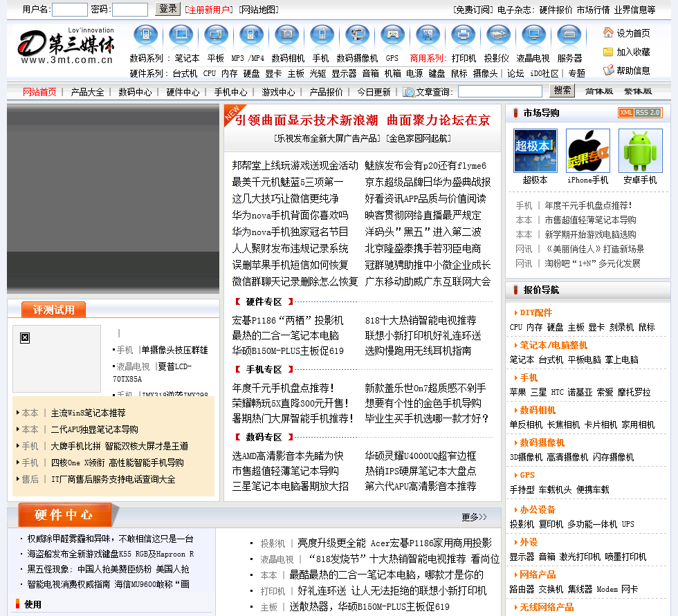
Task: Click the MP3 player icon above MP3/MP4
Action: pyautogui.click(x=251, y=35)
